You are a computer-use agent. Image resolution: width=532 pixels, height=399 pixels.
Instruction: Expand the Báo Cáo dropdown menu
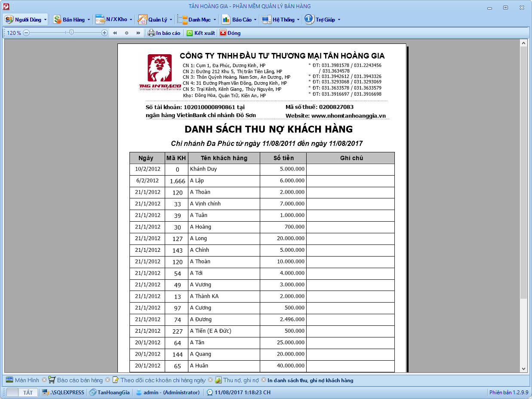click(x=239, y=19)
